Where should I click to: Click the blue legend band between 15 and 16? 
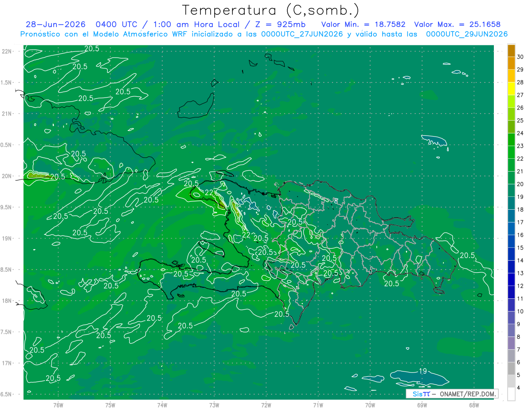(x=511, y=242)
